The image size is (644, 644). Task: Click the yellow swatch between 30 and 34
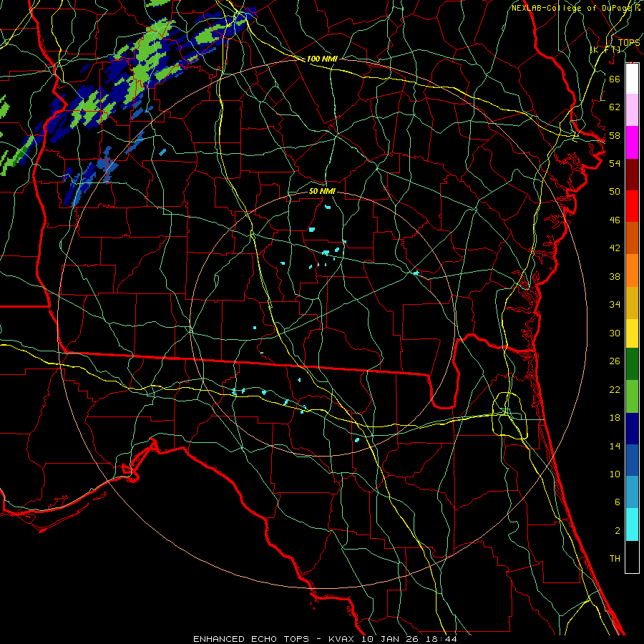pos(632,333)
